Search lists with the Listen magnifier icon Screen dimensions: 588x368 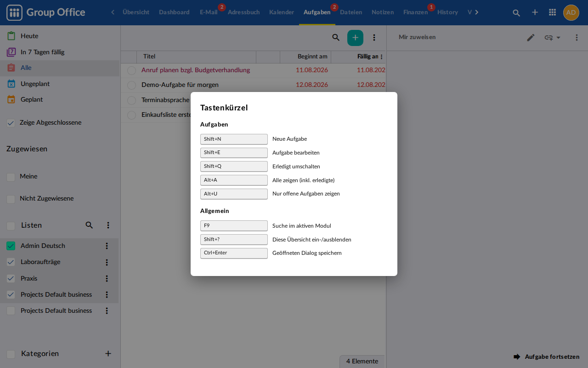89,225
